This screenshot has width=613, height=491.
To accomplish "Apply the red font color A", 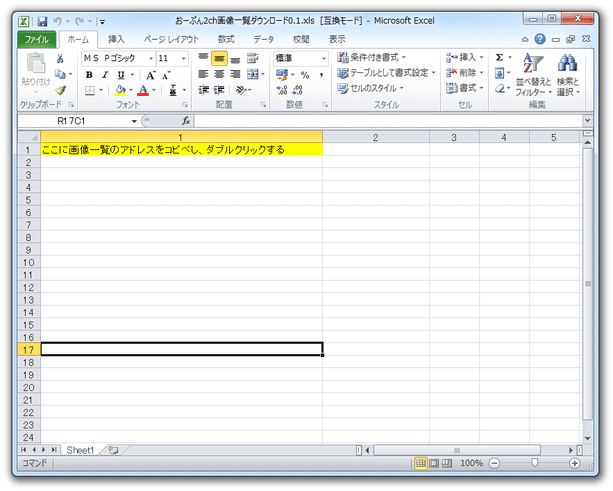I will [143, 91].
